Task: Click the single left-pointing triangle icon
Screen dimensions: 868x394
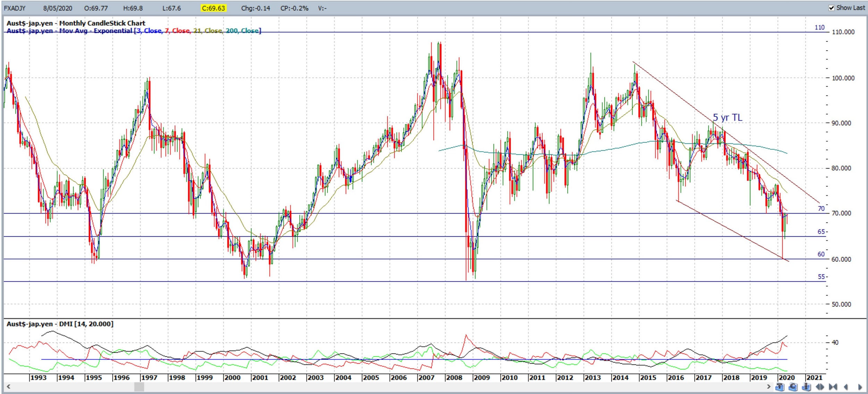Action: point(846,387)
